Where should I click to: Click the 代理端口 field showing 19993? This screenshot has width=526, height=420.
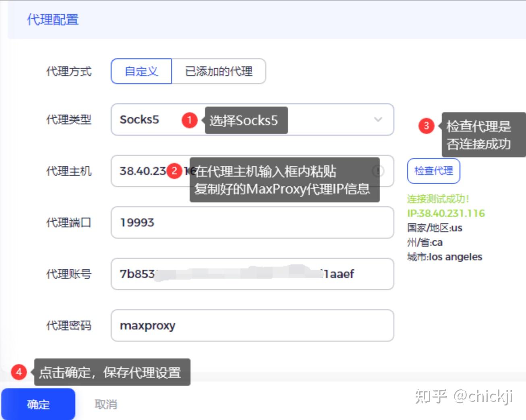click(x=252, y=222)
